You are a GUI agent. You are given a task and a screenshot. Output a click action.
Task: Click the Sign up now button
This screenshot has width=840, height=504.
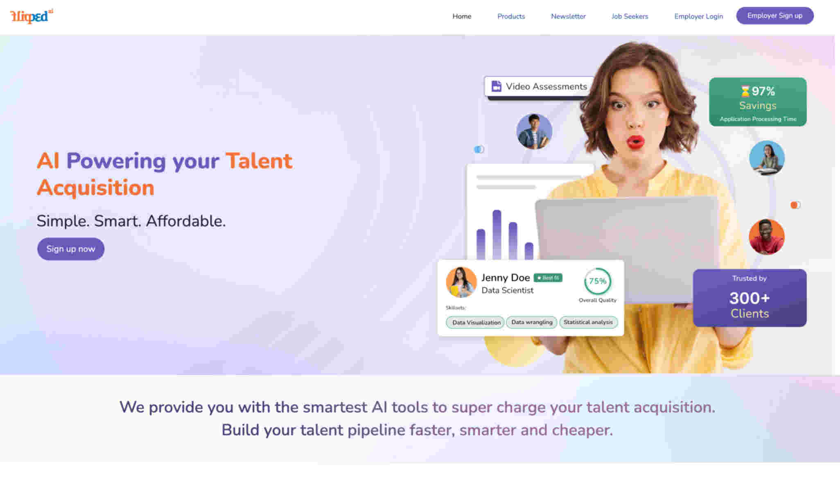coord(70,249)
